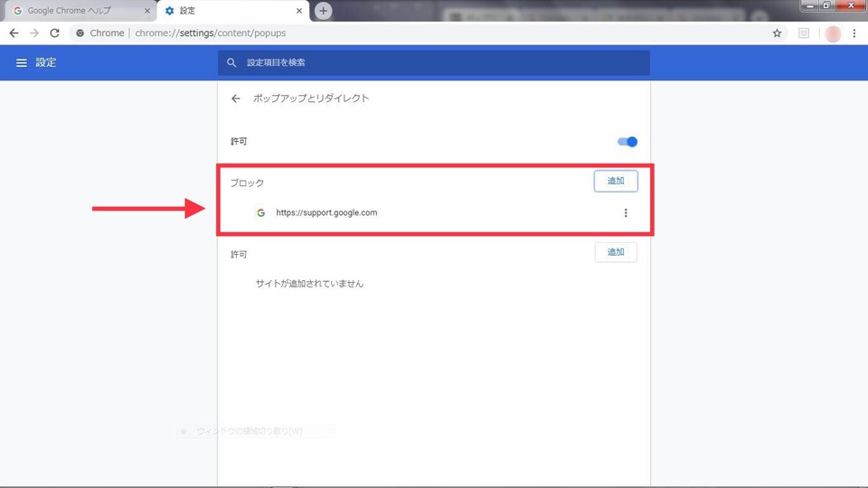The width and height of the screenshot is (868, 488).
Task: Click the browser forward arrow
Action: (34, 33)
